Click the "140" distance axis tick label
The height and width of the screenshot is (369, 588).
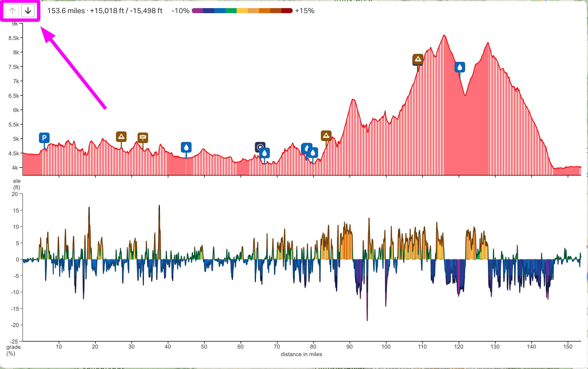point(531,347)
